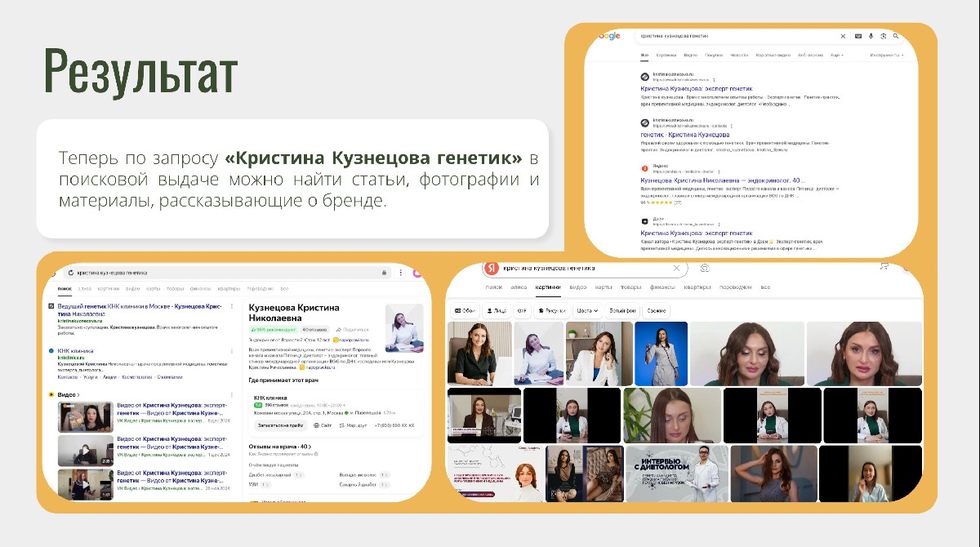Clear the Google search query with X
The width and height of the screenshot is (980, 547).
pyautogui.click(x=844, y=36)
